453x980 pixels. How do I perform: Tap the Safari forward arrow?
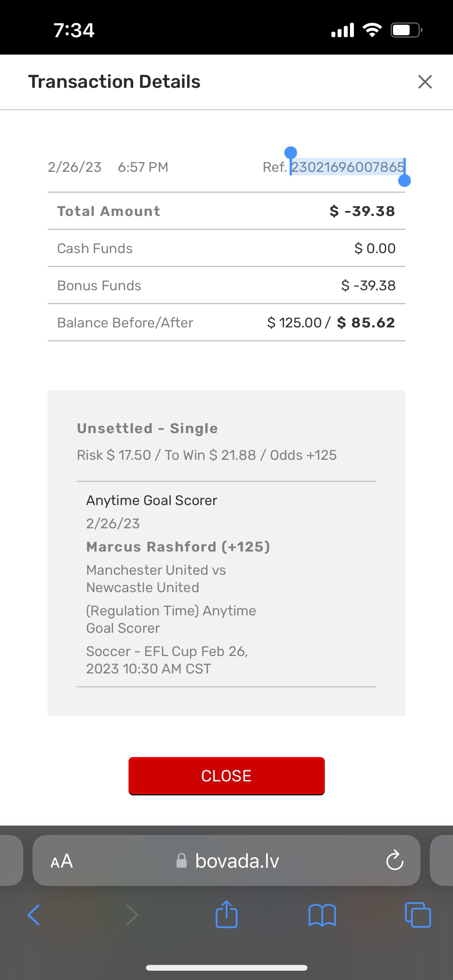[x=132, y=915]
